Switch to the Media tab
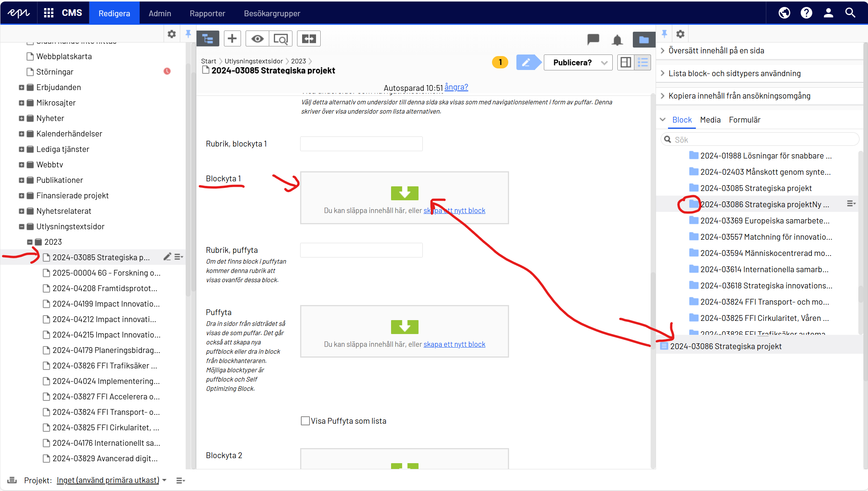The image size is (868, 491). (710, 120)
